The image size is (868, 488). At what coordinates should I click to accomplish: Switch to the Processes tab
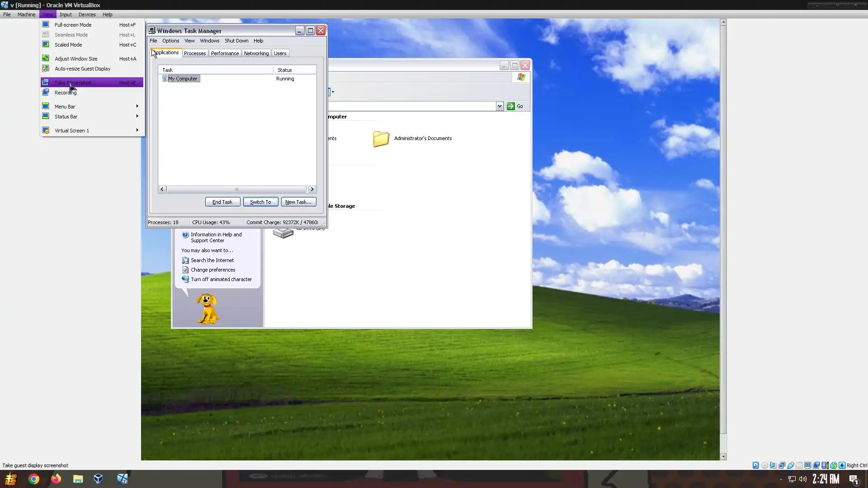click(x=195, y=53)
